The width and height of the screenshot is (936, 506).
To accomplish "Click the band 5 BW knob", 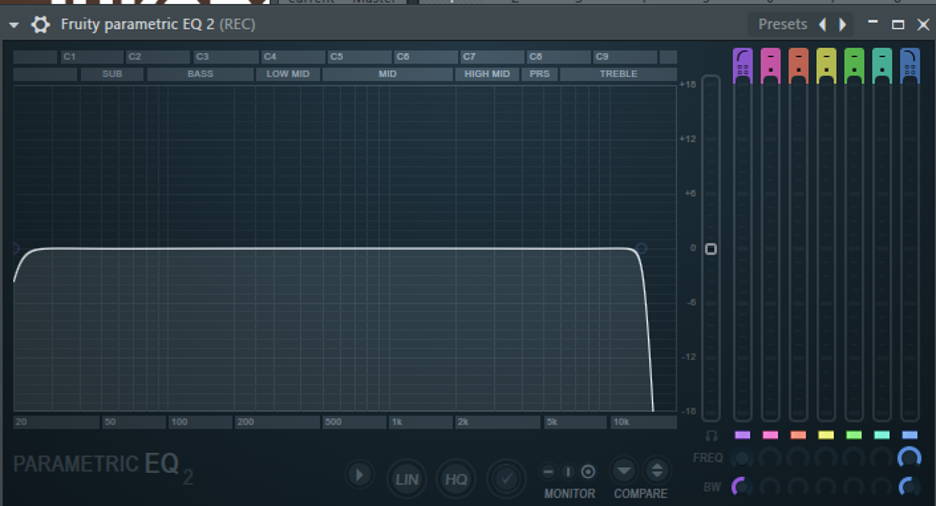I will coord(854,487).
